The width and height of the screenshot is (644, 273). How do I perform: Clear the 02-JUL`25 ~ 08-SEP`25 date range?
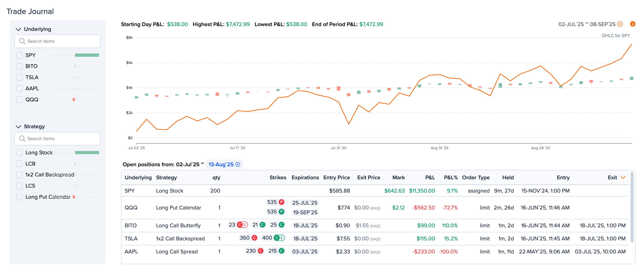(620, 24)
